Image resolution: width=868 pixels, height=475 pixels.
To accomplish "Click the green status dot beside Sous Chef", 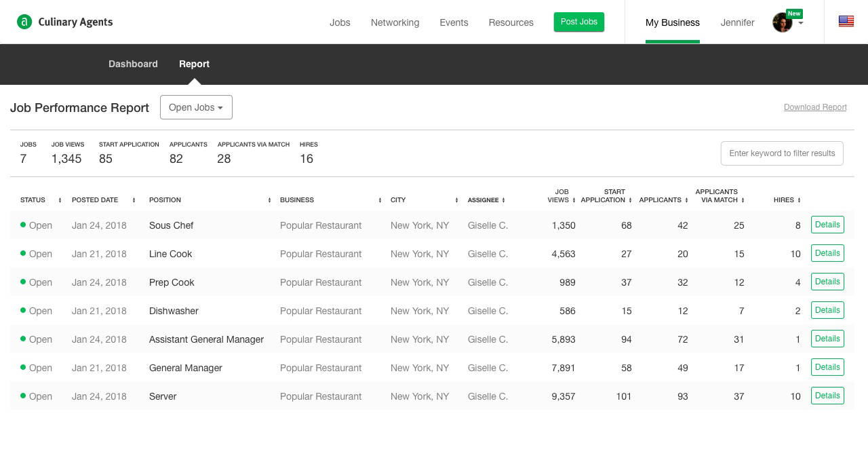I will point(23,225).
